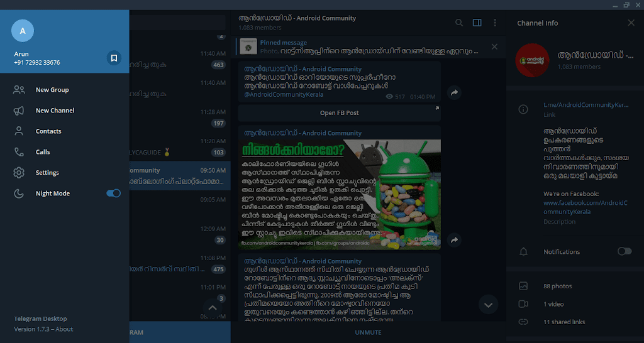The width and height of the screenshot is (644, 343).
Task: Close the Channel Info panel
Action: point(631,23)
